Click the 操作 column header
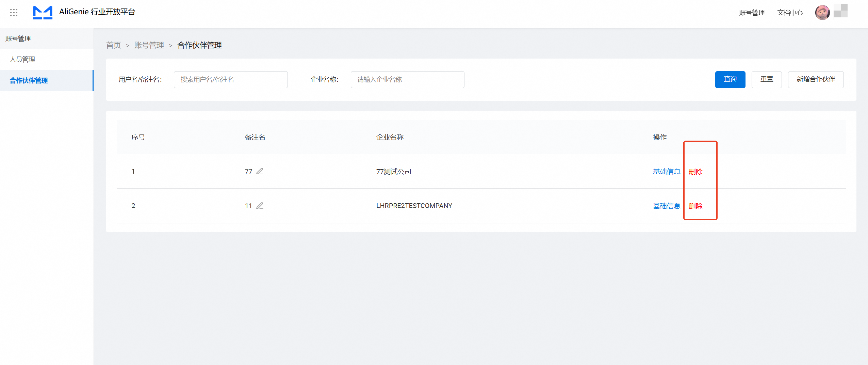Viewport: 868px width, 365px height. pyautogui.click(x=660, y=137)
